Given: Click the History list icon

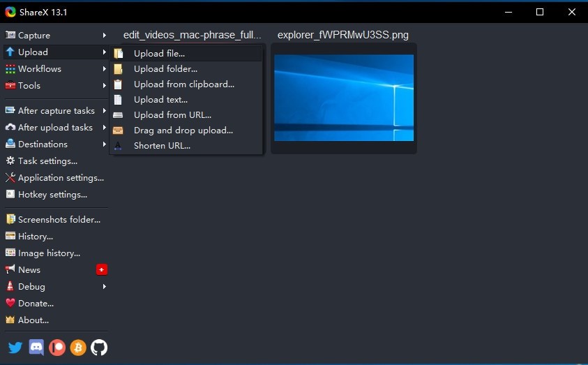Looking at the screenshot, I should point(10,236).
